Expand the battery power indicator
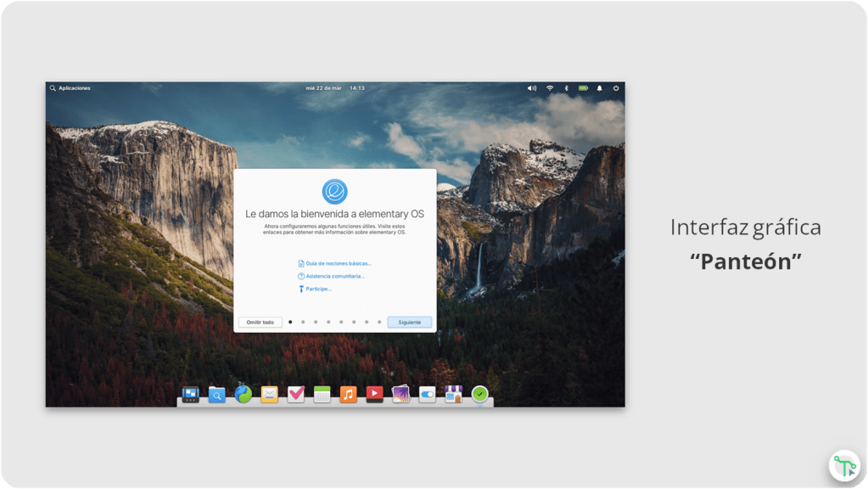The image size is (868, 489). pos(584,88)
